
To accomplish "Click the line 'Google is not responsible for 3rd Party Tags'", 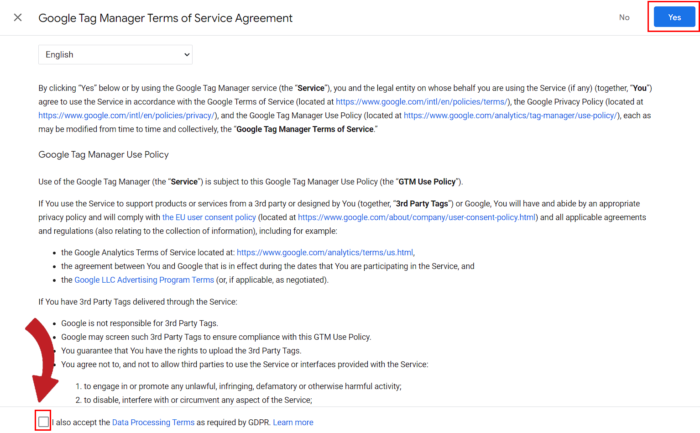I will click(139, 323).
